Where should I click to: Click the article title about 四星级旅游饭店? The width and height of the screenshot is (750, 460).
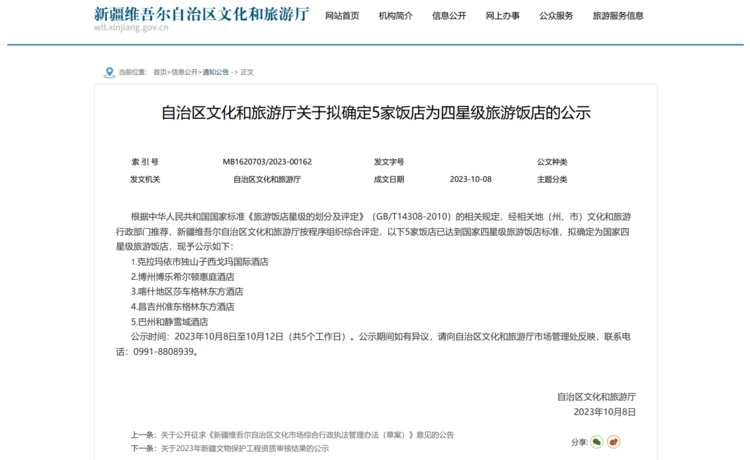pyautogui.click(x=376, y=112)
